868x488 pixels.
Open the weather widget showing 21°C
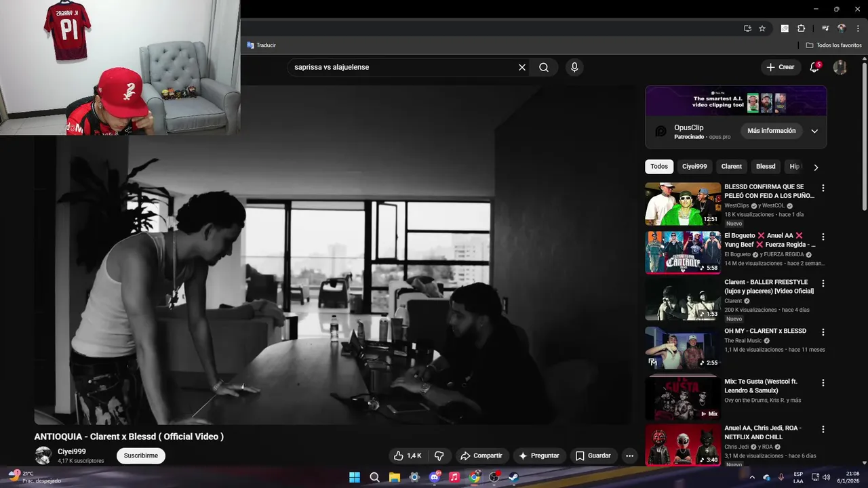click(x=36, y=477)
